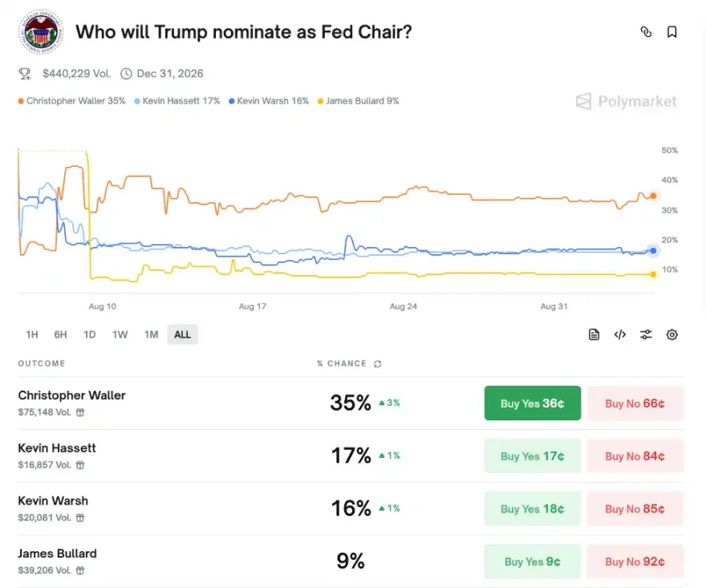706x588 pixels.
Task: Buy Yes 36¢ for Christopher Waller
Action: (x=532, y=403)
